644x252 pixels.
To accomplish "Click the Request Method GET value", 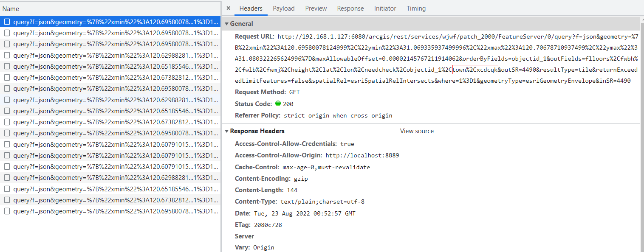I will pyautogui.click(x=294, y=92).
